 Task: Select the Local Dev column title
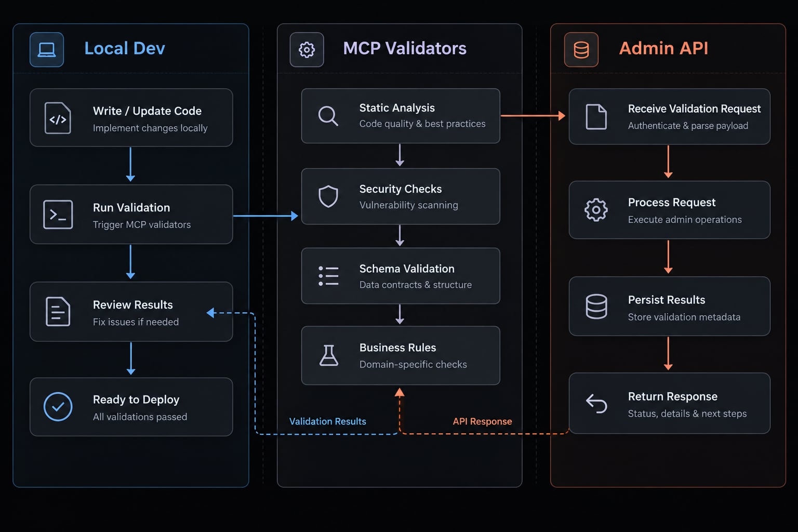coord(125,48)
